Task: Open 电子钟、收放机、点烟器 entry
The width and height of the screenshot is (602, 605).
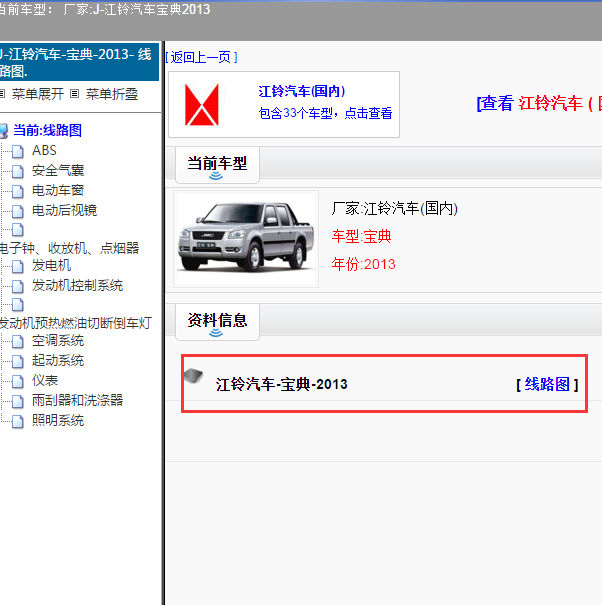Action: coord(69,248)
